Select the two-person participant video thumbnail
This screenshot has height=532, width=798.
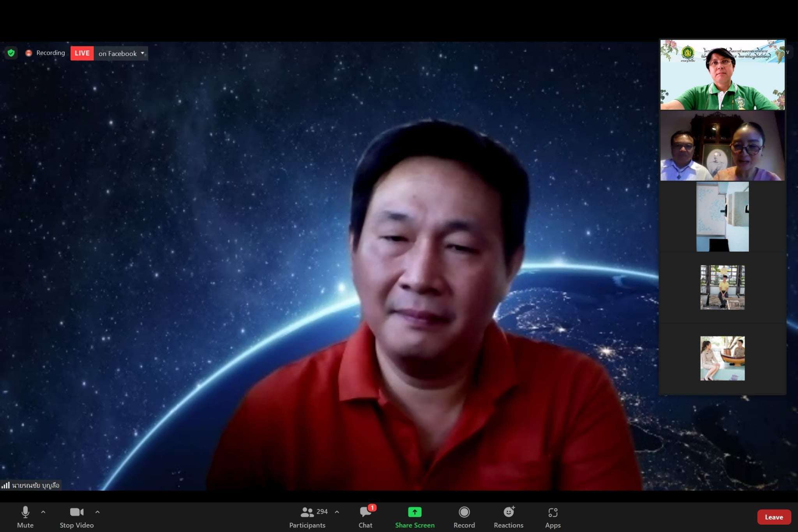[722, 146]
